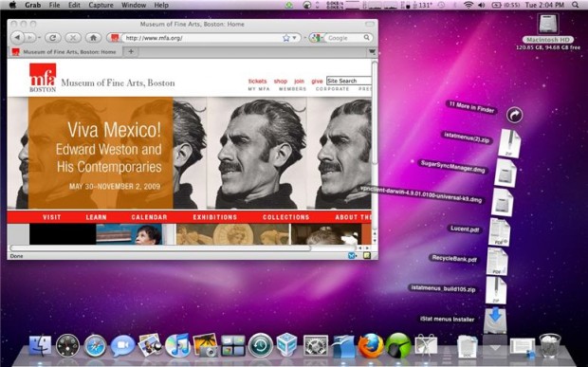Click shop link on MFA site
The height and width of the screenshot is (367, 588).
(280, 81)
